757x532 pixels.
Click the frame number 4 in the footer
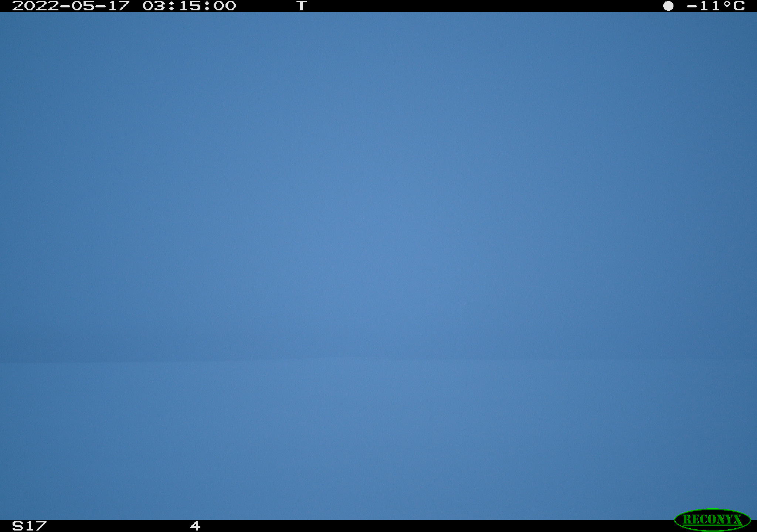click(x=195, y=526)
